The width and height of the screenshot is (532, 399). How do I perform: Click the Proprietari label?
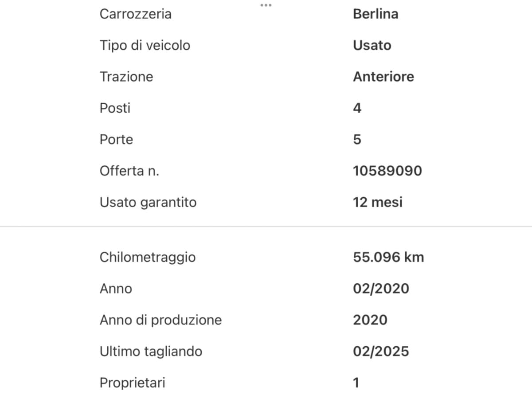click(132, 383)
